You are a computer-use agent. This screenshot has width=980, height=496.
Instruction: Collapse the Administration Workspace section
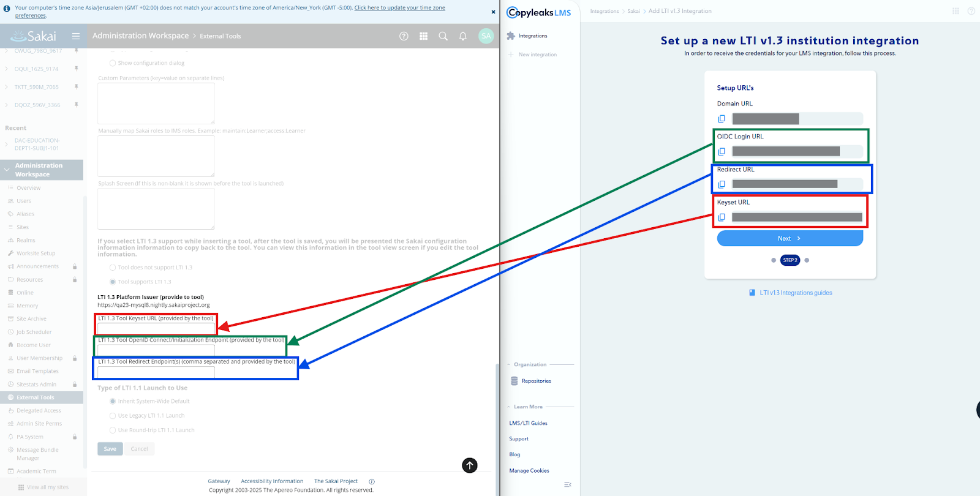[x=6, y=170]
